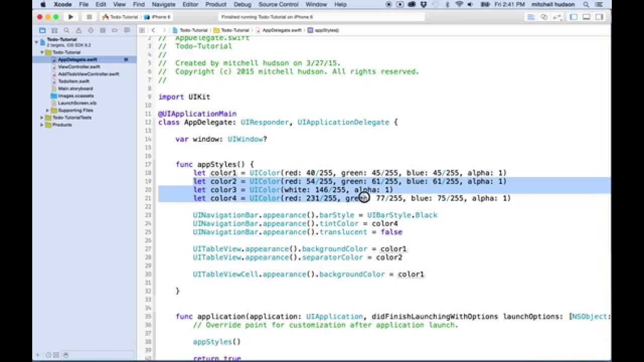Click 'mitchell hudson' user name in menu bar
Image resolution: width=644 pixels, height=362 pixels.
tap(554, 5)
